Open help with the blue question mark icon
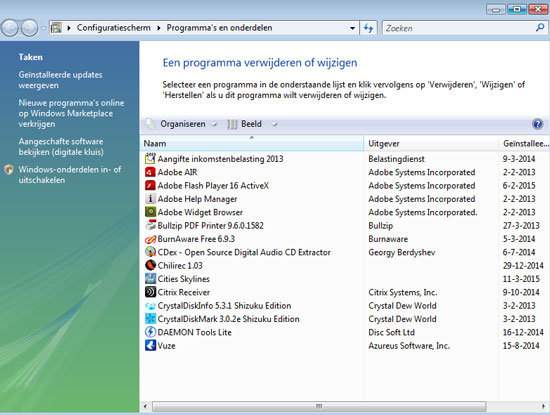Image resolution: width=550 pixels, height=415 pixels. 537,124
